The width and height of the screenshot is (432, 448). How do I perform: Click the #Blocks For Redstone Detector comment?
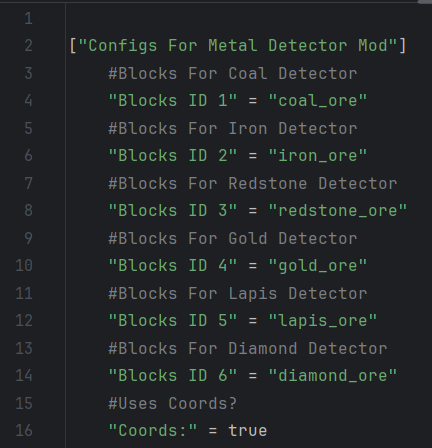point(253,183)
